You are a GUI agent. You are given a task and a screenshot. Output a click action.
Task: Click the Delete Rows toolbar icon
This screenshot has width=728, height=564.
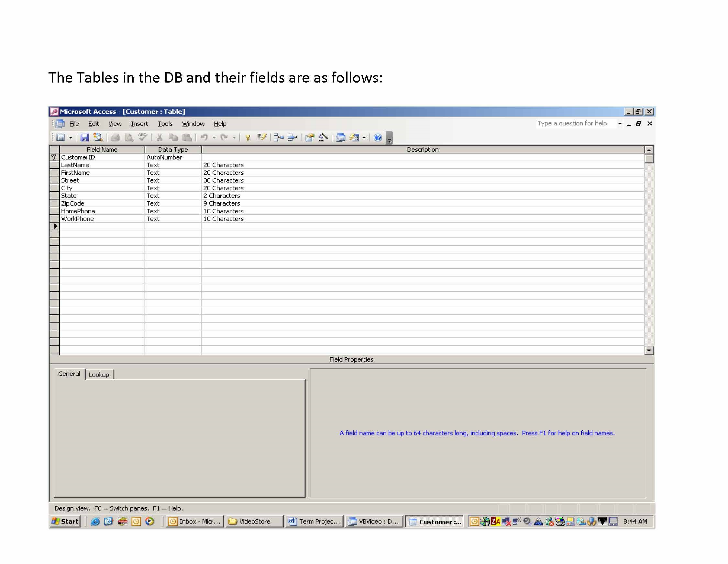[292, 137]
